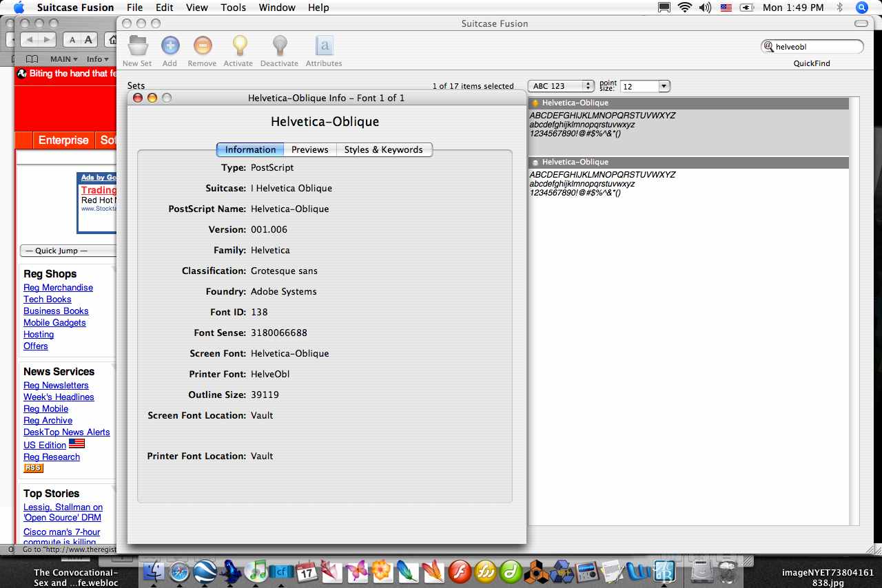This screenshot has height=588, width=882.
Task: Open the ColdFusion cf Dock icon
Action: click(281, 571)
